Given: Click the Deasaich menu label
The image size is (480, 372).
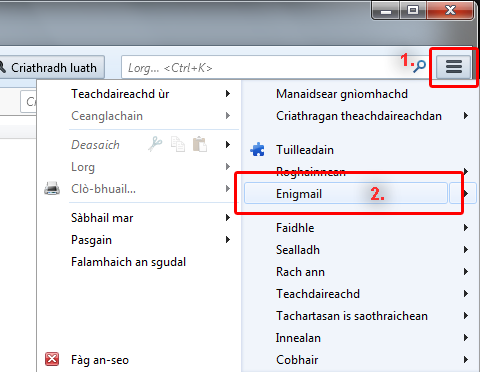Looking at the screenshot, I should [x=95, y=145].
